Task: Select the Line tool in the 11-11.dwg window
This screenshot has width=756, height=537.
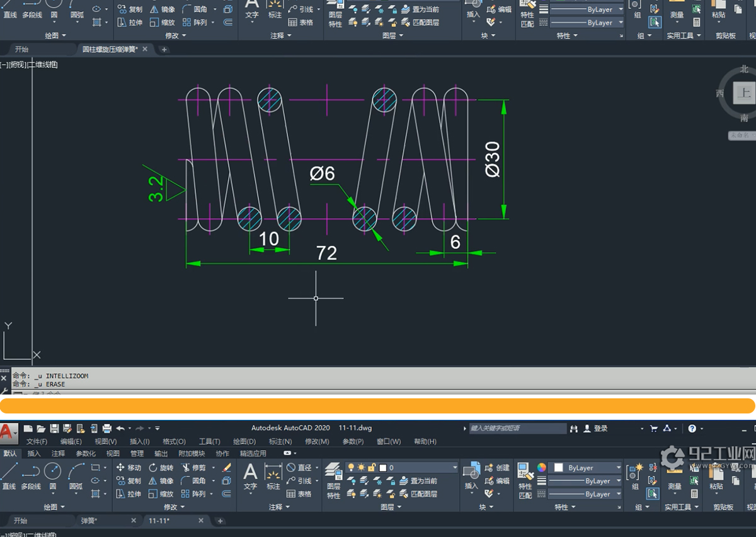Action: pyautogui.click(x=9, y=475)
